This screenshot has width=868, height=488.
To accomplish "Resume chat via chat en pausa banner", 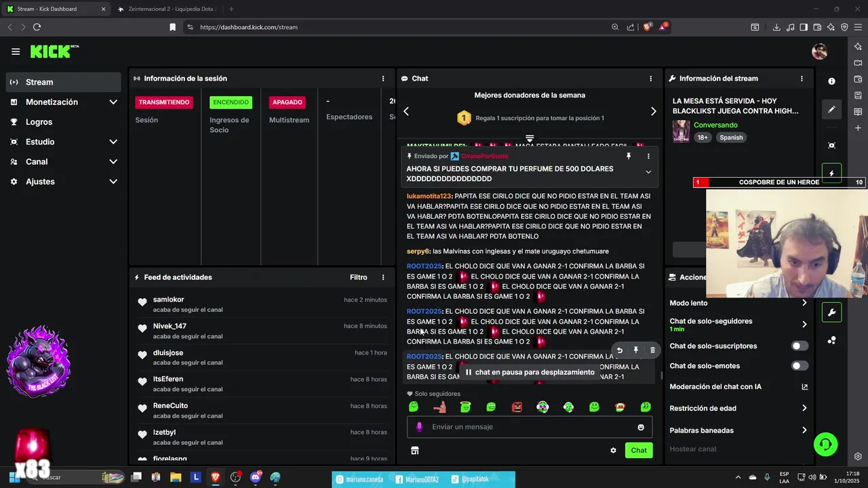I will pyautogui.click(x=529, y=372).
